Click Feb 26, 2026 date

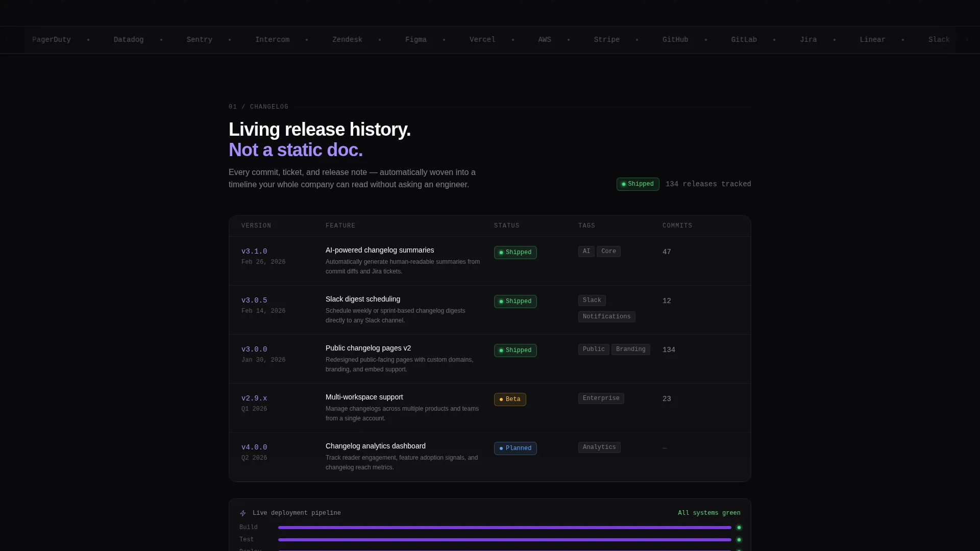tap(263, 262)
